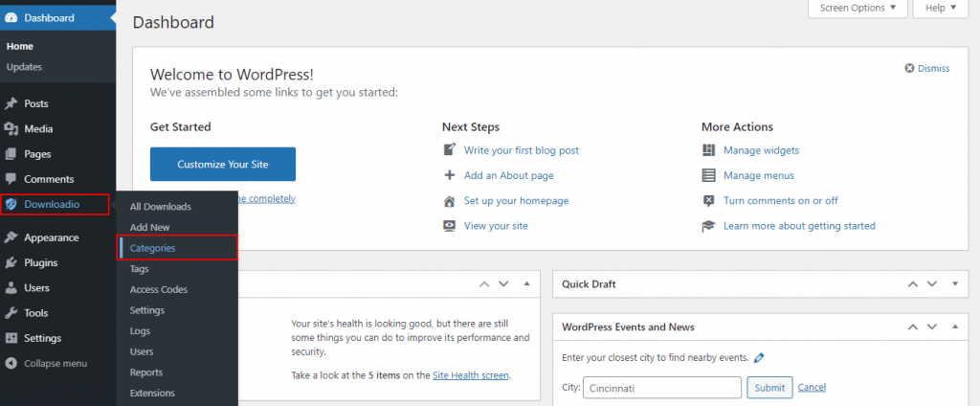Collapse the Site Health panel using its triangle
The width and height of the screenshot is (980, 406).
[x=526, y=284]
